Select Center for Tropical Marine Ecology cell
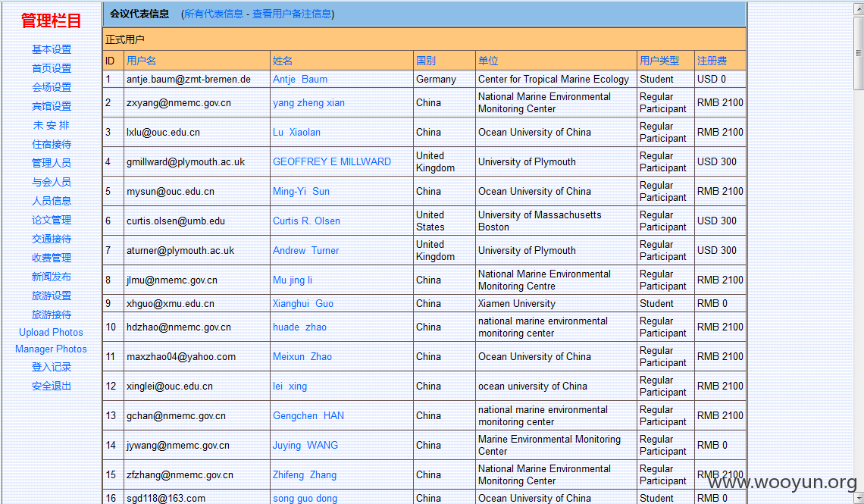This screenshot has width=864, height=504. 556,80
